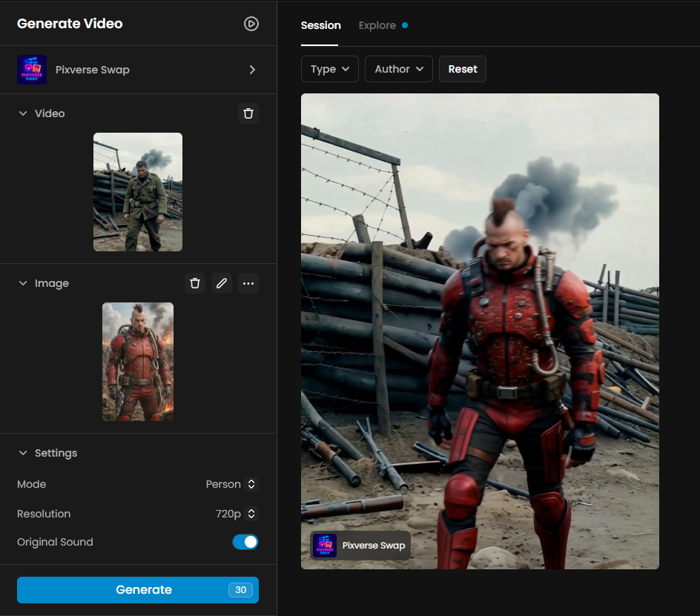Viewport: 700px width, 616px height.
Task: Edit the image with pencil icon
Action: [x=222, y=283]
